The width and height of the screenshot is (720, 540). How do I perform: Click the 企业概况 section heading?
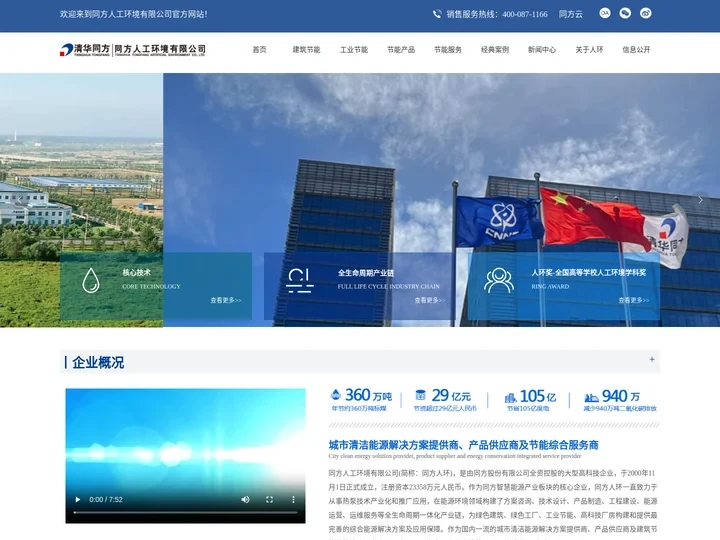click(98, 362)
